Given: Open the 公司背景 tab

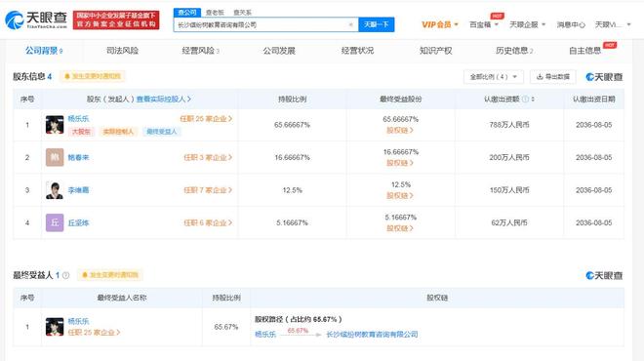Looking at the screenshot, I should pyautogui.click(x=44, y=51).
